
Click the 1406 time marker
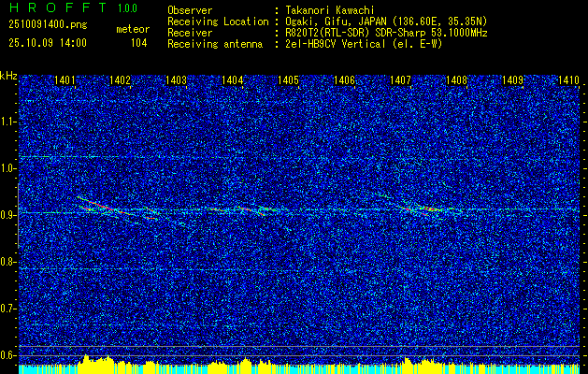(344, 80)
